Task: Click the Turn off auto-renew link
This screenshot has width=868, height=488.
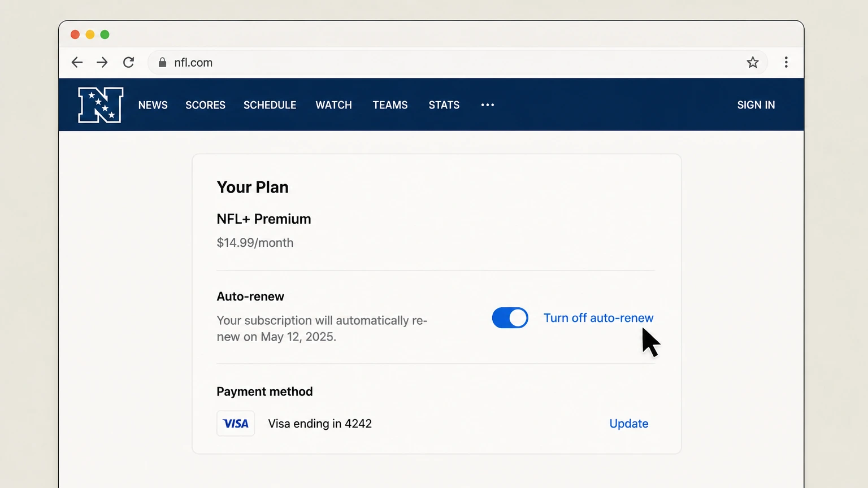Action: click(598, 318)
